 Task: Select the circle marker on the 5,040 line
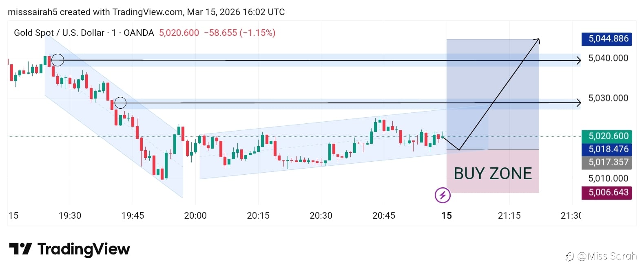point(58,60)
